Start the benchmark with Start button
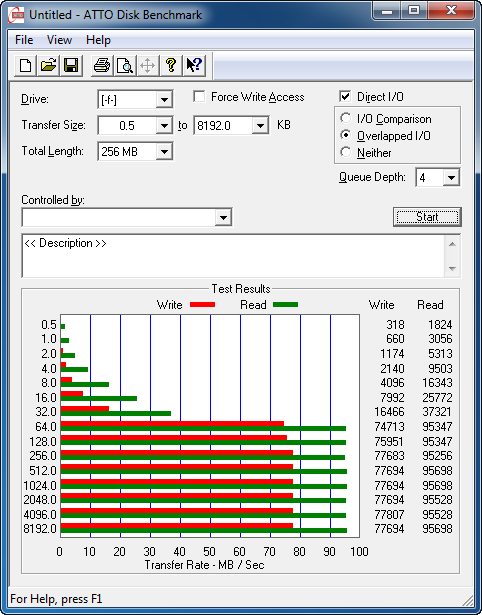The width and height of the screenshot is (482, 615). point(427,217)
